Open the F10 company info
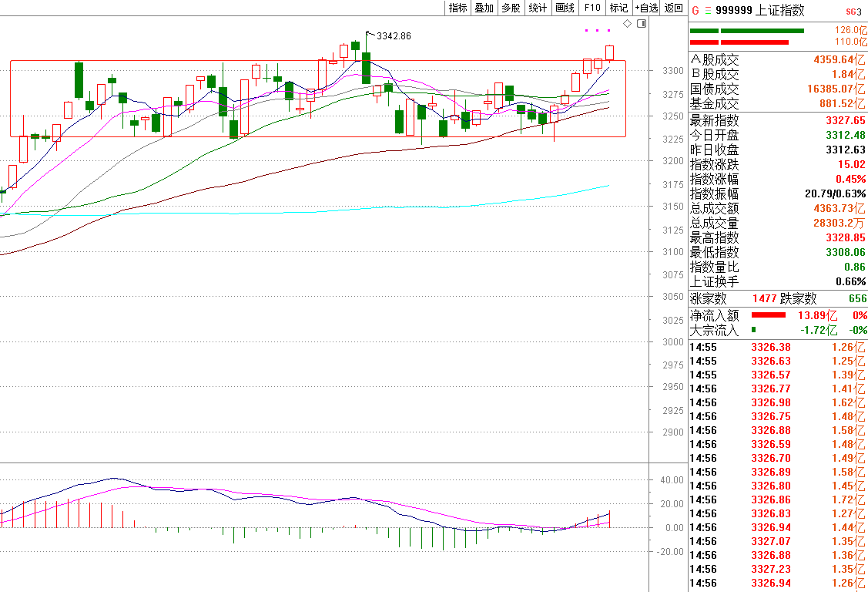 (592, 8)
